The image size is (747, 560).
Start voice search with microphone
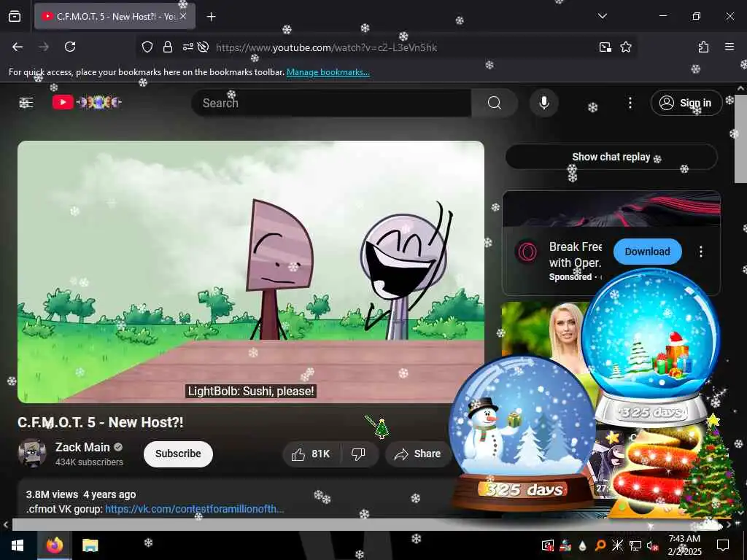click(544, 103)
